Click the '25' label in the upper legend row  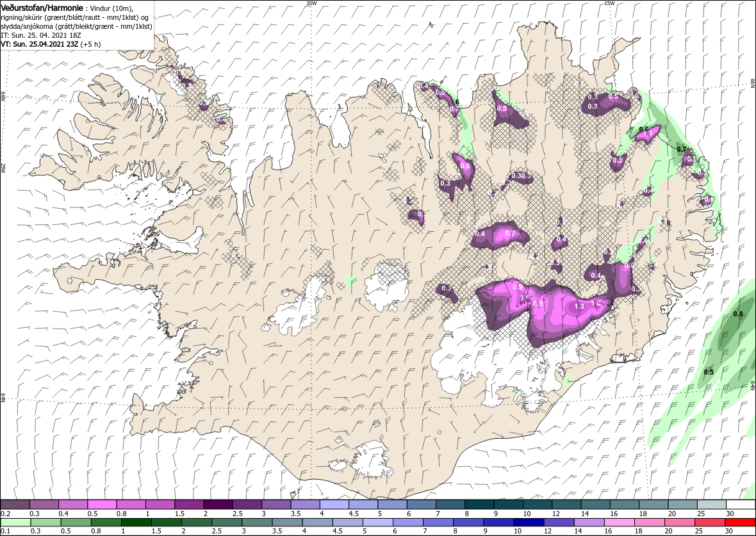tap(701, 514)
